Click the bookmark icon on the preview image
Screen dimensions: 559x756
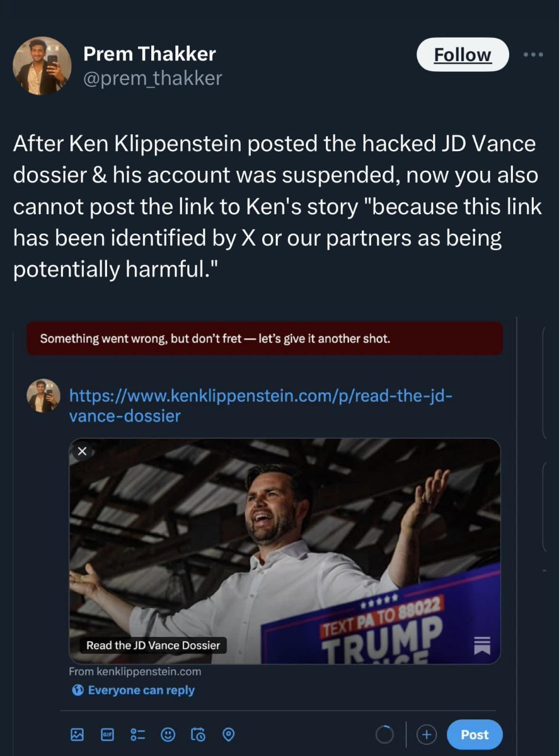(x=482, y=645)
